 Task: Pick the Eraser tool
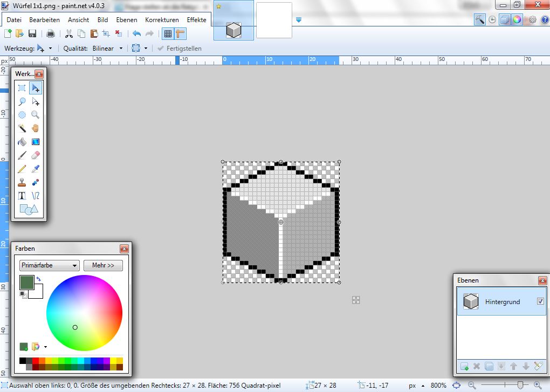click(x=36, y=155)
